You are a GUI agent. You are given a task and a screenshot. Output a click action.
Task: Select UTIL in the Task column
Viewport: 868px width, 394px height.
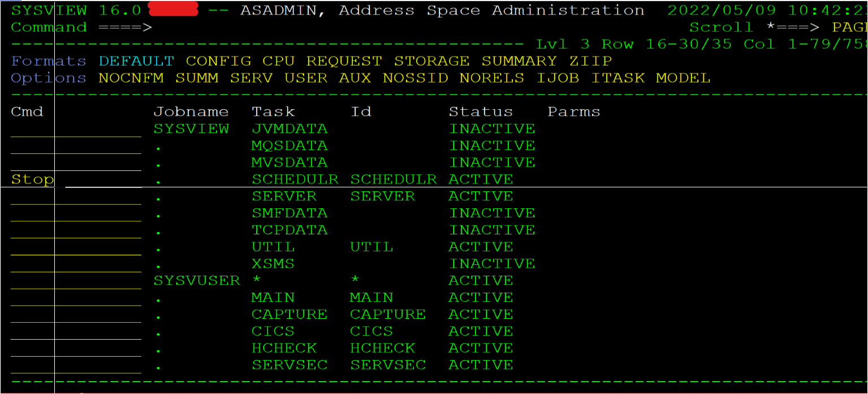point(273,247)
